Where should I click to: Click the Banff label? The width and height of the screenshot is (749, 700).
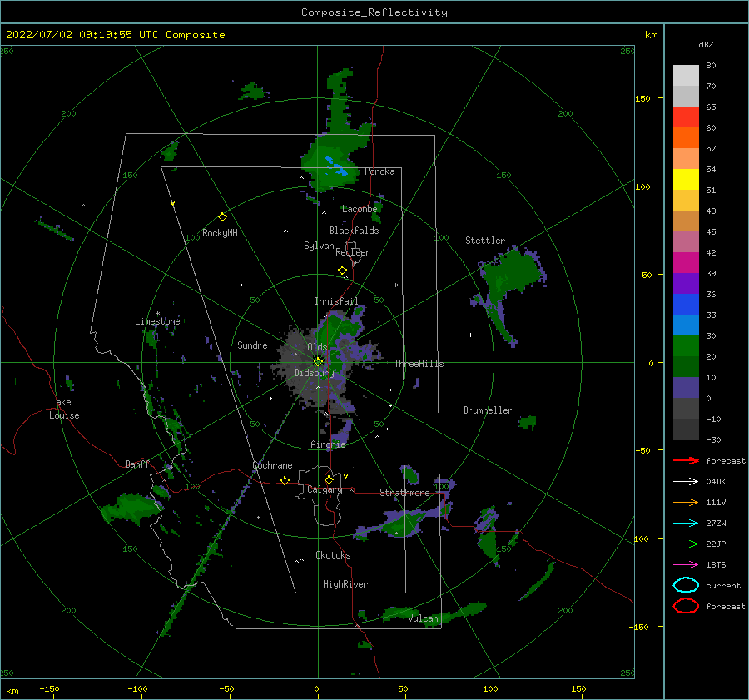pos(137,464)
